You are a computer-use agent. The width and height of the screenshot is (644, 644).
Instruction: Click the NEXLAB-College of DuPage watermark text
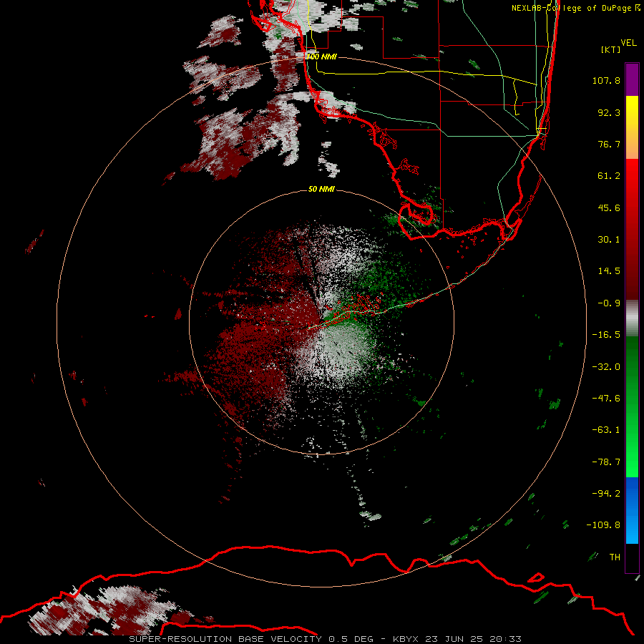[x=571, y=8]
